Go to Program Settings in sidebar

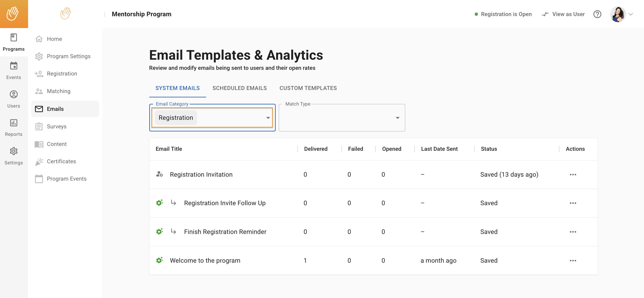click(68, 56)
